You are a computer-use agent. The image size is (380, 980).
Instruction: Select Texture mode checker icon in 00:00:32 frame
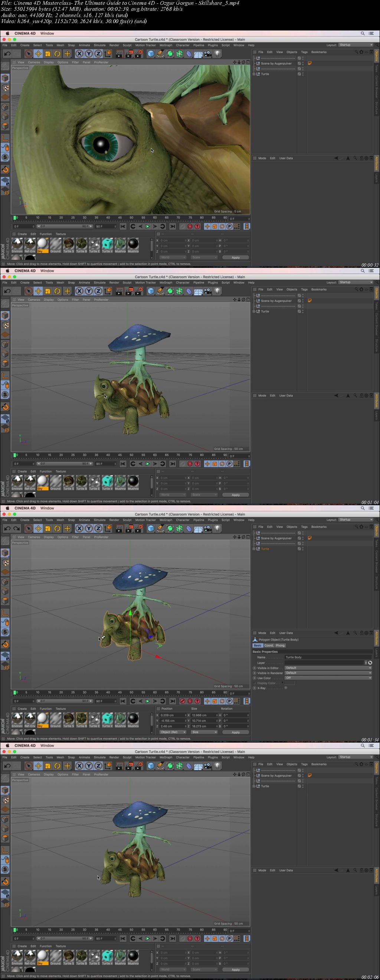(x=5, y=88)
